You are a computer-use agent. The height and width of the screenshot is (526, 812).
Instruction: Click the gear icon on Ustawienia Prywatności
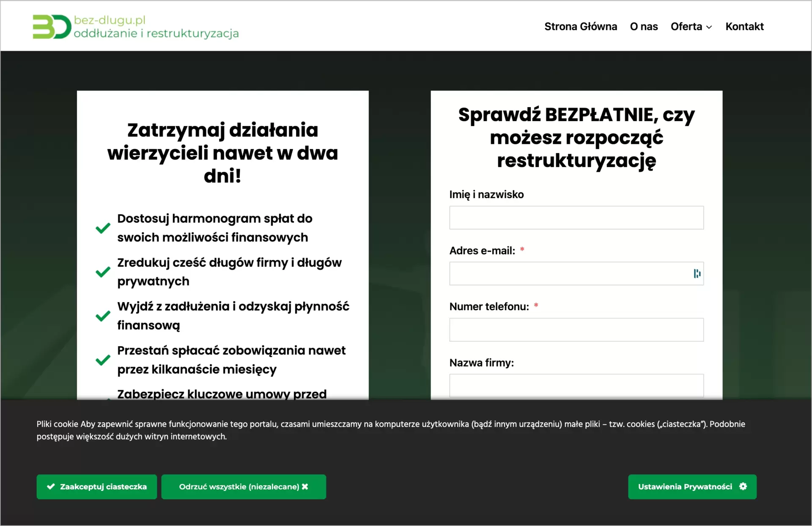click(x=743, y=487)
